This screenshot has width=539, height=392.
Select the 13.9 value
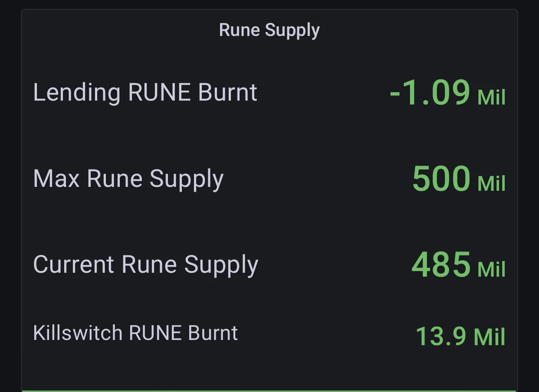tap(441, 336)
